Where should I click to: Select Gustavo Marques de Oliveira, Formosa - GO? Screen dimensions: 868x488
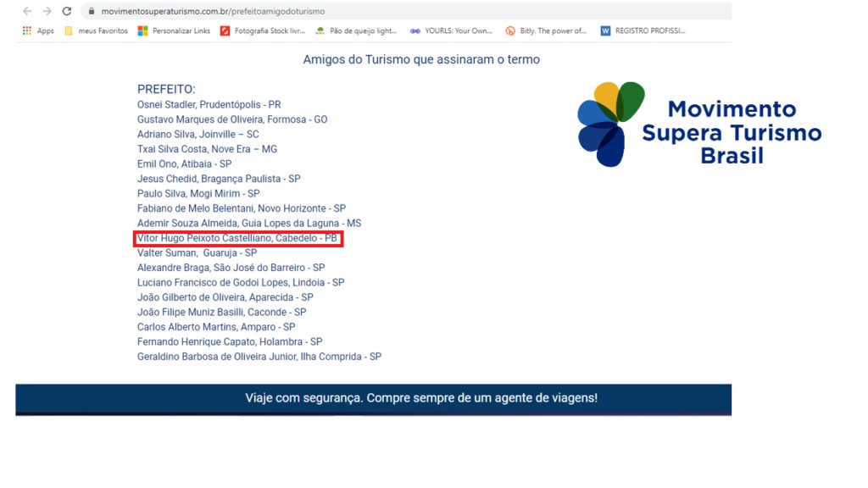pos(232,119)
